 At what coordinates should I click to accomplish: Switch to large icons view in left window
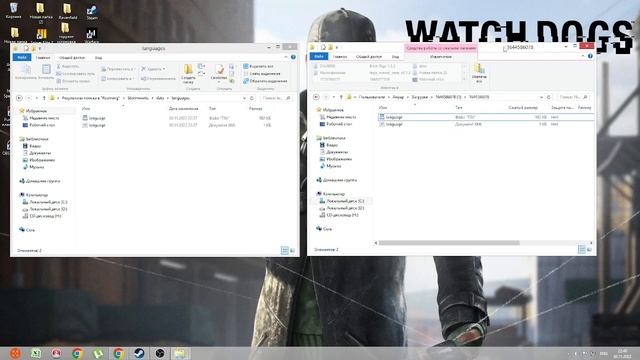292,251
